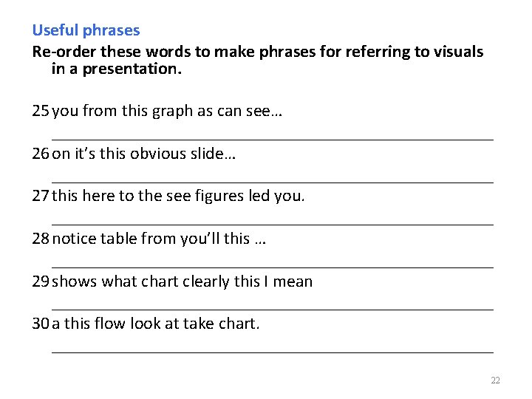This screenshot has height=399, width=532.
Task: Click item 25 'you from this graph' text
Action: point(168,112)
